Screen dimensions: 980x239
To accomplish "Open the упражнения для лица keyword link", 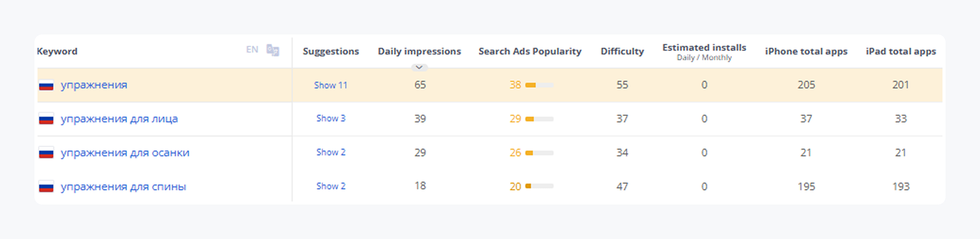I will [119, 119].
